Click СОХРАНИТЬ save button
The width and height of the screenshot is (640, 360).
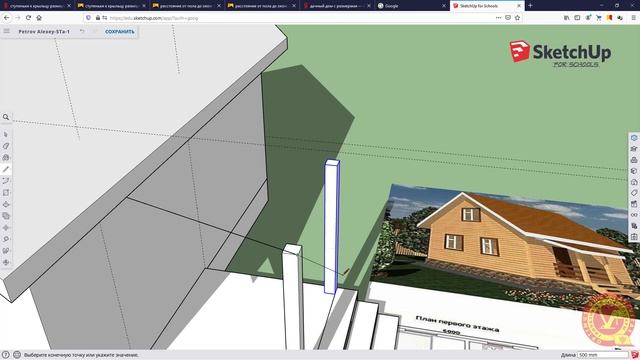(120, 32)
